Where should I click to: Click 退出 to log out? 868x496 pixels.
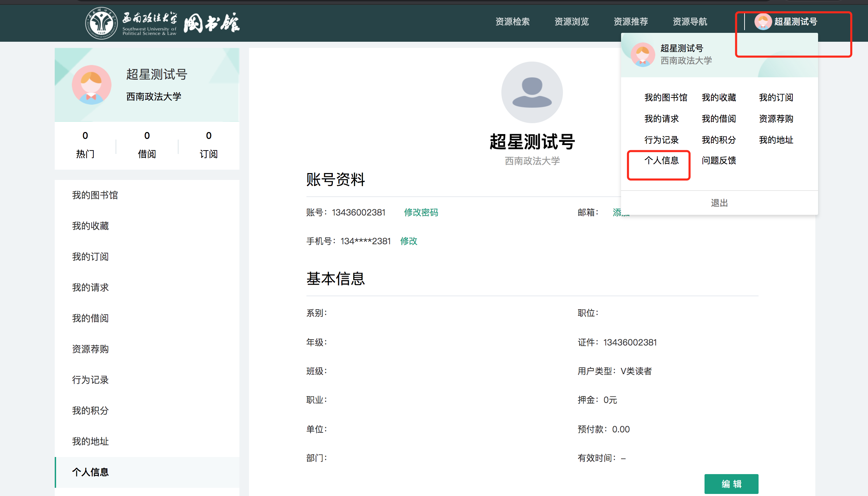(719, 203)
